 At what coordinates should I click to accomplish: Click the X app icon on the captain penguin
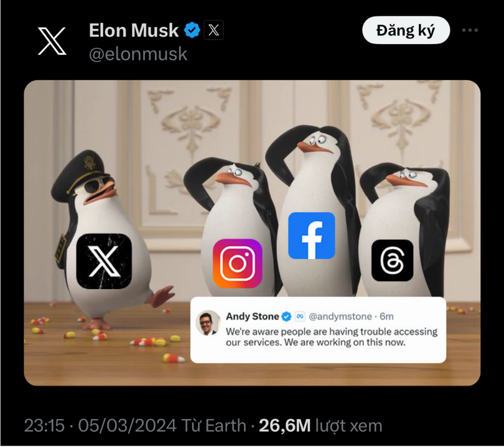pos(104,261)
